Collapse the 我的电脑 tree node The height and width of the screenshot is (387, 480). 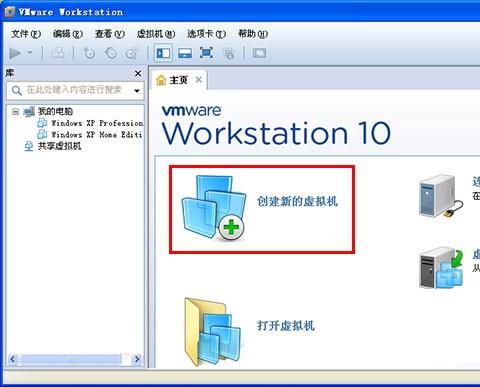click(x=15, y=111)
